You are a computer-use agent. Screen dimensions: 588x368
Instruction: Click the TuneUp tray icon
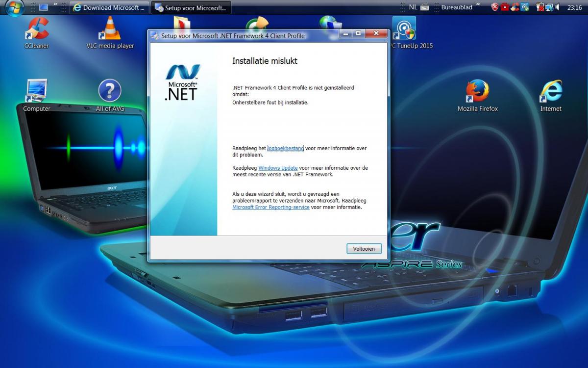coord(525,7)
